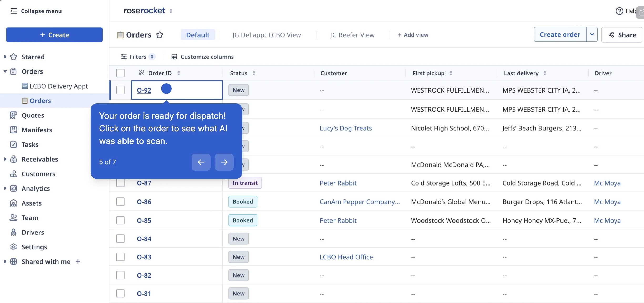Open Manifests in the sidebar
This screenshot has width=644, height=303.
coord(37,130)
